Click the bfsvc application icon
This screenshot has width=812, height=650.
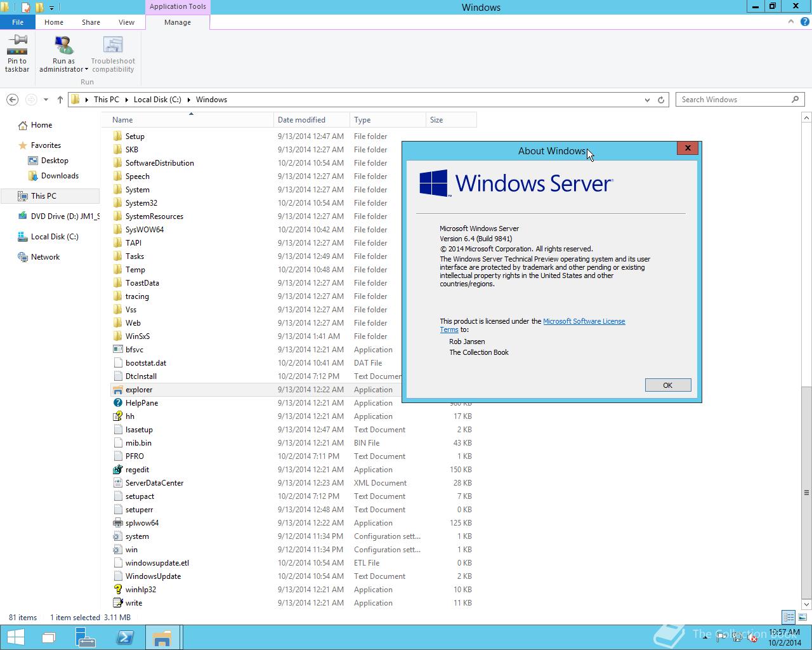point(117,350)
